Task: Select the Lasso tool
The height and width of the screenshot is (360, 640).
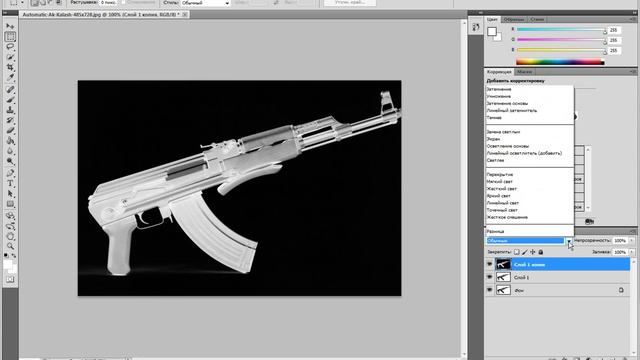Action: tap(10, 47)
